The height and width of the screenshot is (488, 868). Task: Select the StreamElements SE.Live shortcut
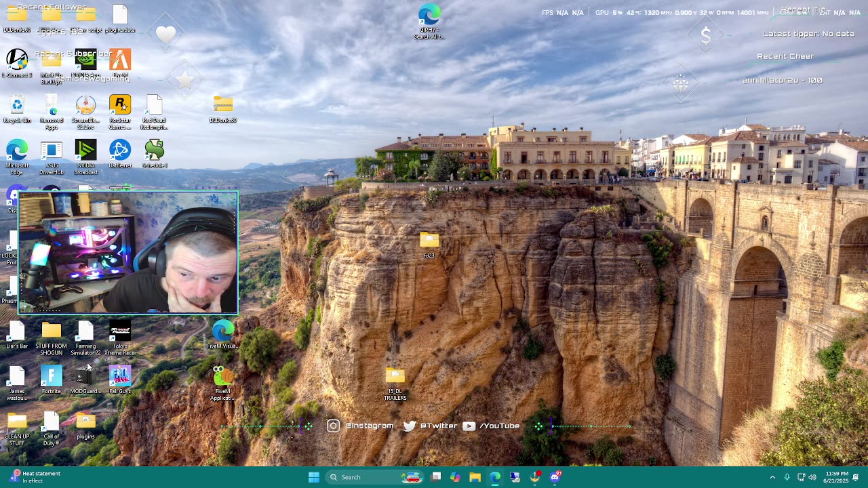[x=85, y=112]
